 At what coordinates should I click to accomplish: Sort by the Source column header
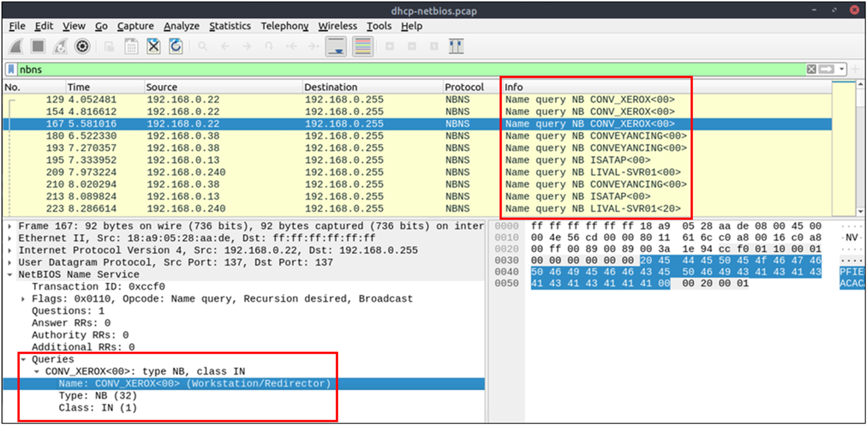pos(223,87)
